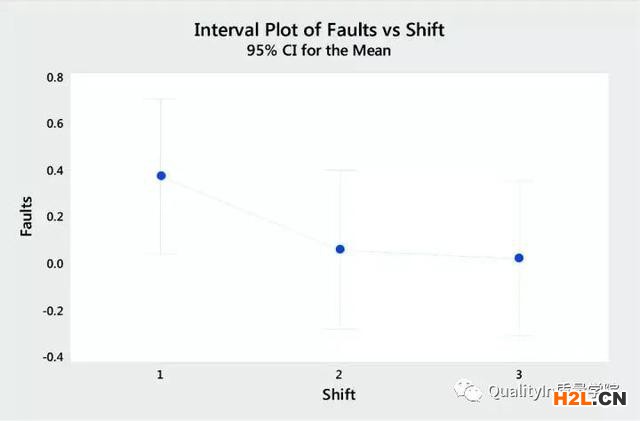Click the -0.4 tick label on y-axis

point(52,357)
